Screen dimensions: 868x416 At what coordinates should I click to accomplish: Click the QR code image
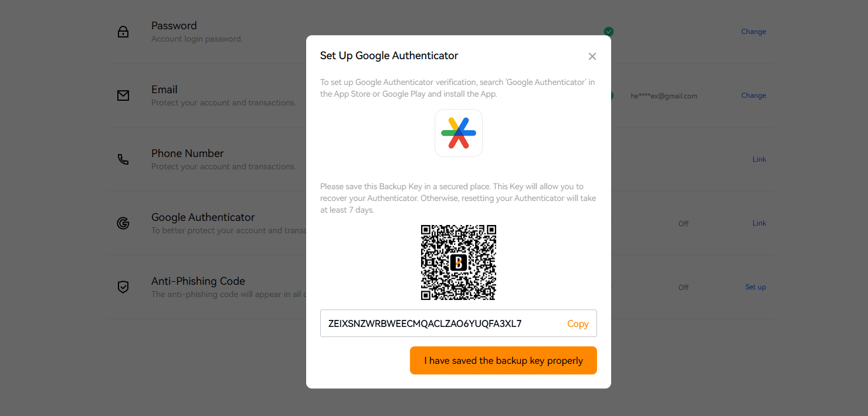click(459, 262)
